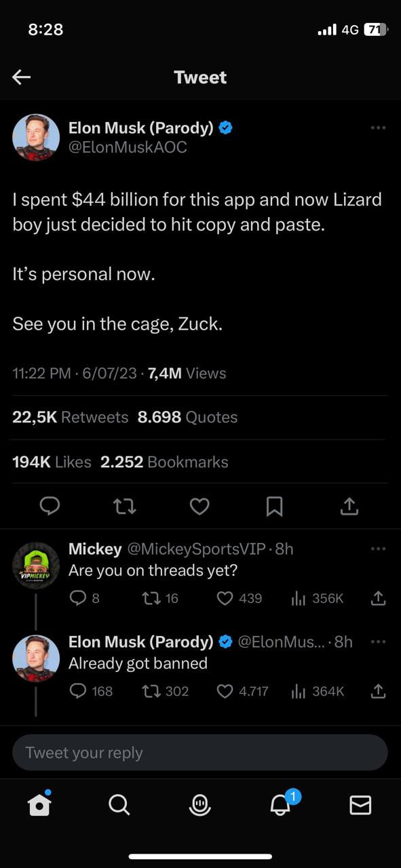View the 194K Likes list
Image resolution: width=401 pixels, height=868 pixels.
(47, 462)
